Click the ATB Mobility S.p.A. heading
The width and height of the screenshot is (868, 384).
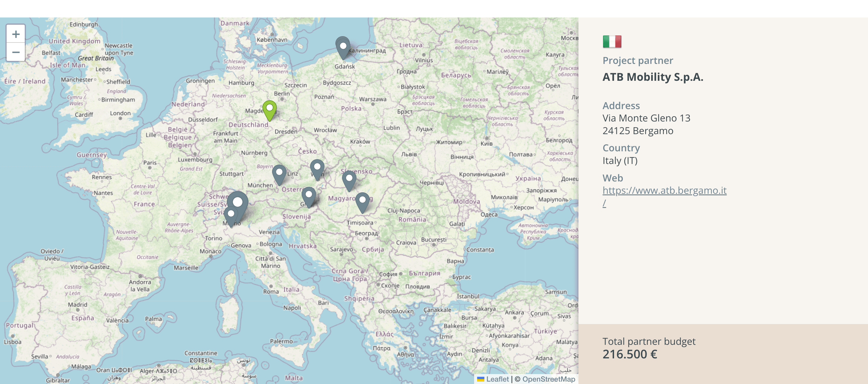point(653,77)
